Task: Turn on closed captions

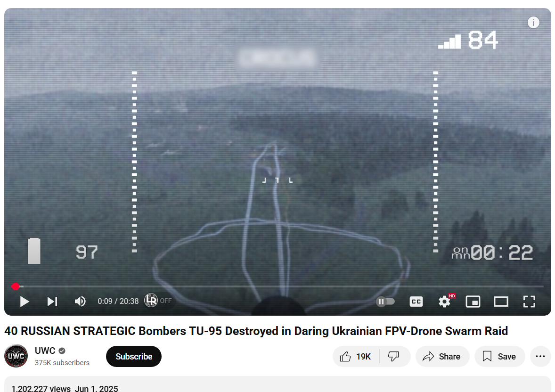Action: (416, 302)
